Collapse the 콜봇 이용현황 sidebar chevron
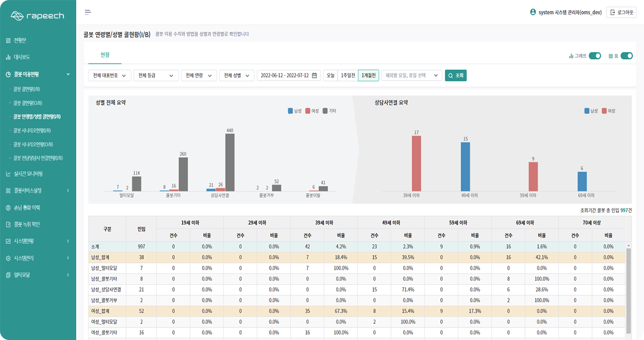The width and height of the screenshot is (644, 340). (x=68, y=74)
